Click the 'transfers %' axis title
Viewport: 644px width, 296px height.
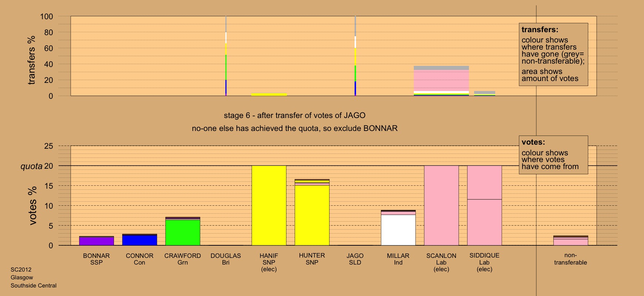31,60
